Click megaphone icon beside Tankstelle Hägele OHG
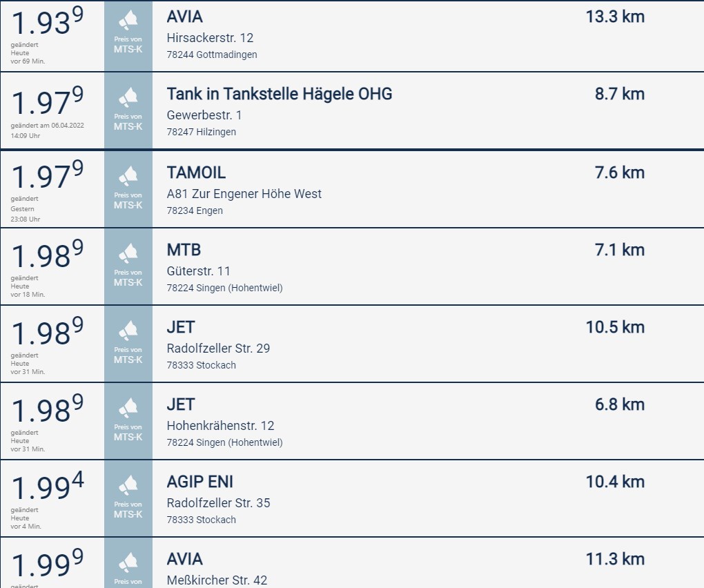The width and height of the screenshot is (704, 588). pos(128,98)
